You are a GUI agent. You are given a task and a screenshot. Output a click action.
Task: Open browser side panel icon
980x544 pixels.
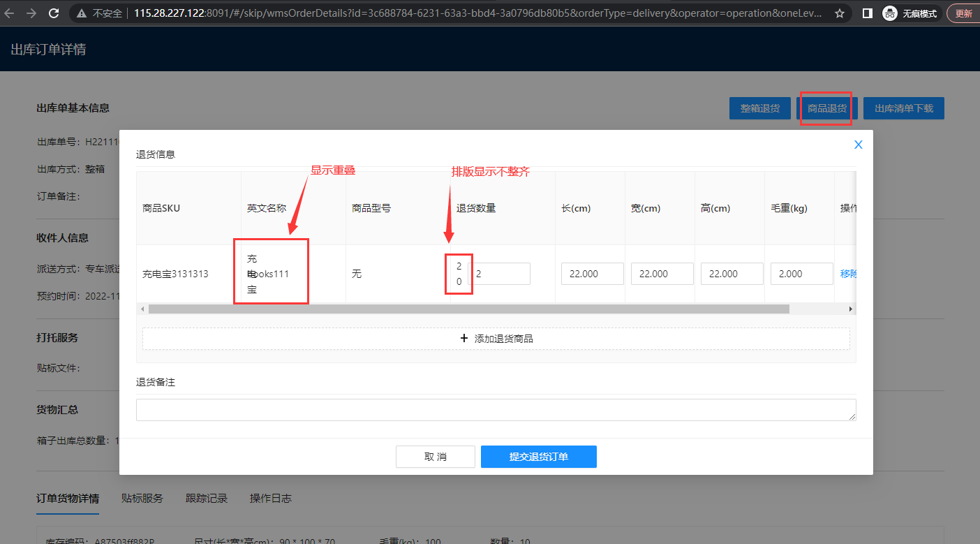[x=867, y=13]
